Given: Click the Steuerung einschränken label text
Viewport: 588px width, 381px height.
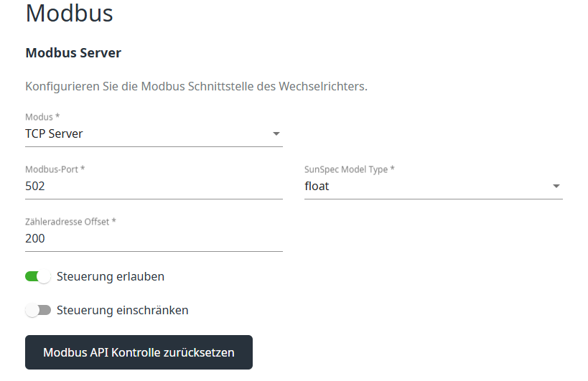Looking at the screenshot, I should click(x=122, y=311).
